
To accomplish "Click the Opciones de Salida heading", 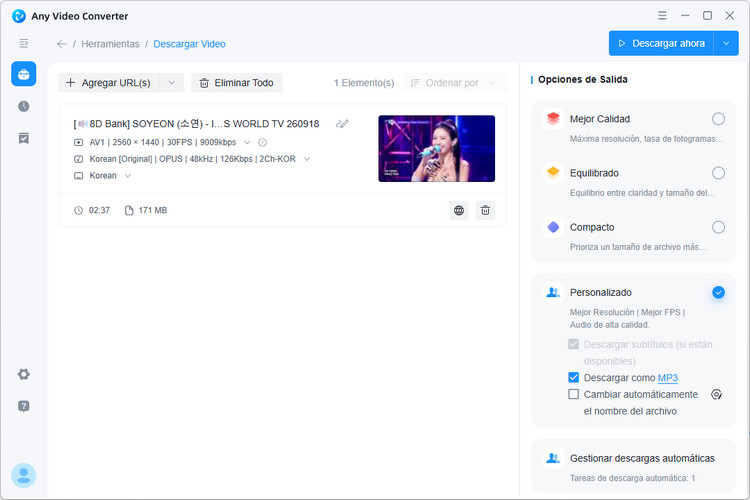I will coord(583,79).
